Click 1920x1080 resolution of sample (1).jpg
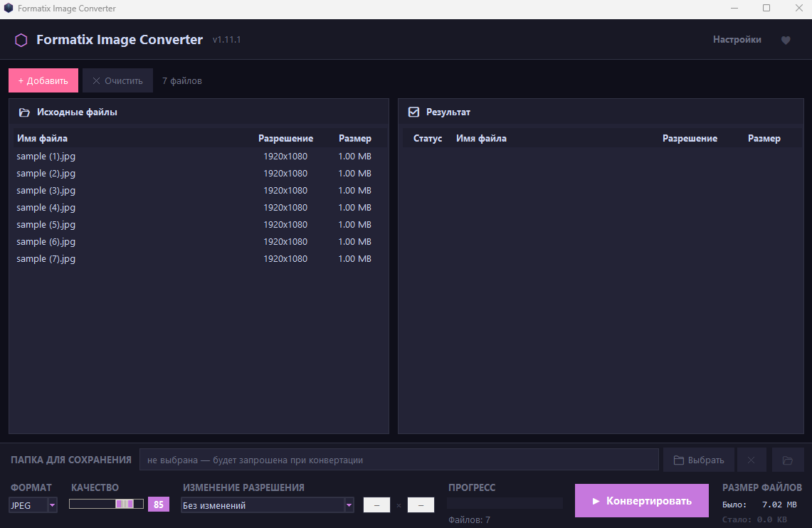 pyautogui.click(x=285, y=156)
